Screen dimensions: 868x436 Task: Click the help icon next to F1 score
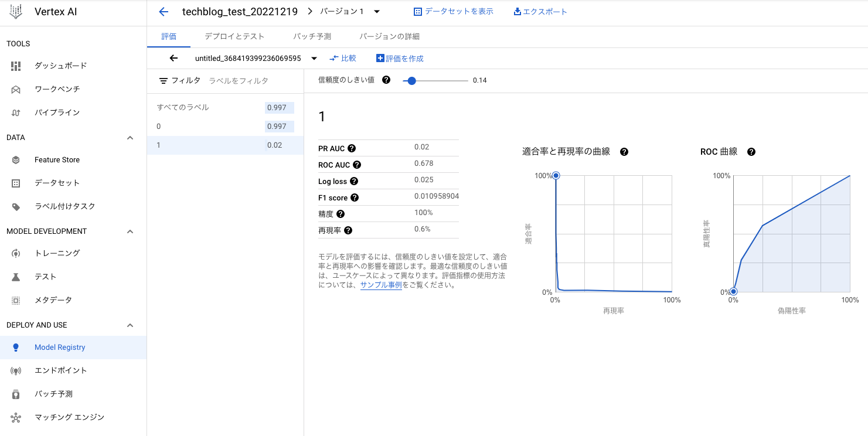(x=355, y=198)
